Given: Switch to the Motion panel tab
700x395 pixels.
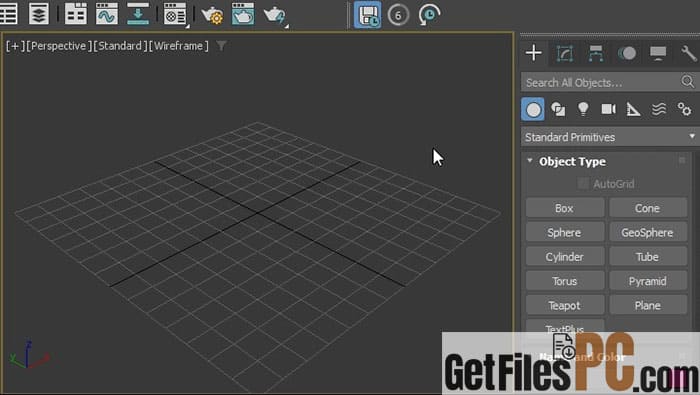Looking at the screenshot, I should (x=627, y=54).
